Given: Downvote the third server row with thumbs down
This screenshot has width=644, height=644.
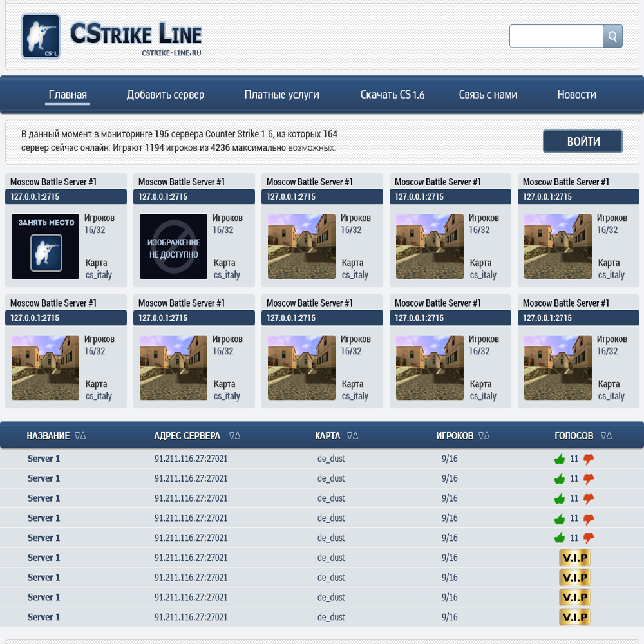Looking at the screenshot, I should 589,498.
